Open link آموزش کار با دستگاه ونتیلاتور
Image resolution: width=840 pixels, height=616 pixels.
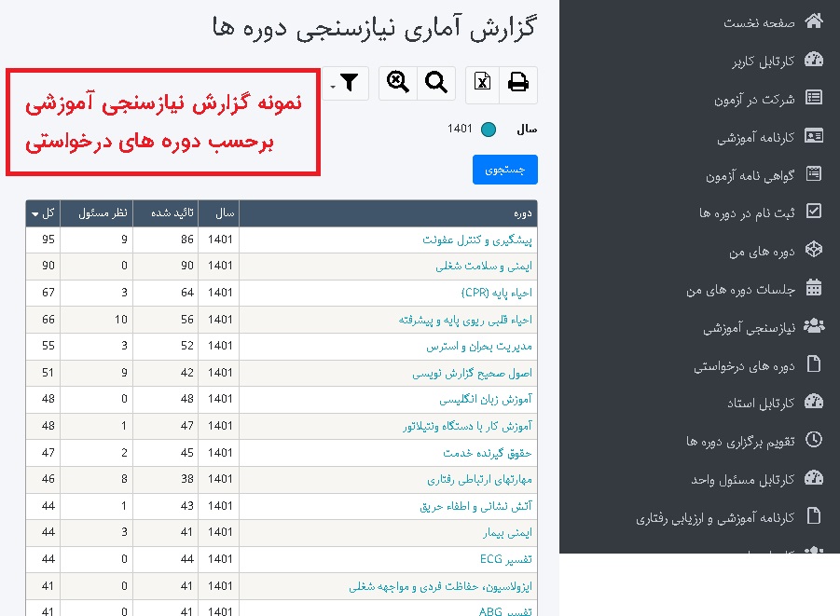click(468, 426)
